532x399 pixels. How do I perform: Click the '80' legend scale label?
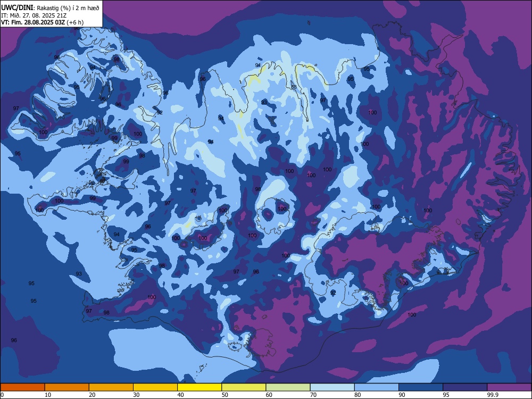pyautogui.click(x=358, y=395)
